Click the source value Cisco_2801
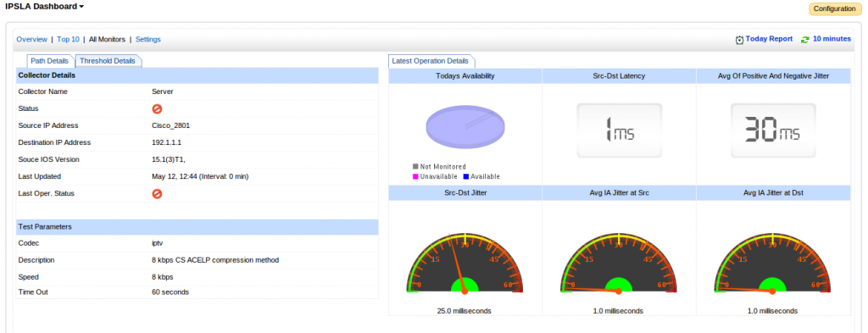This screenshot has height=333, width=868. (171, 125)
